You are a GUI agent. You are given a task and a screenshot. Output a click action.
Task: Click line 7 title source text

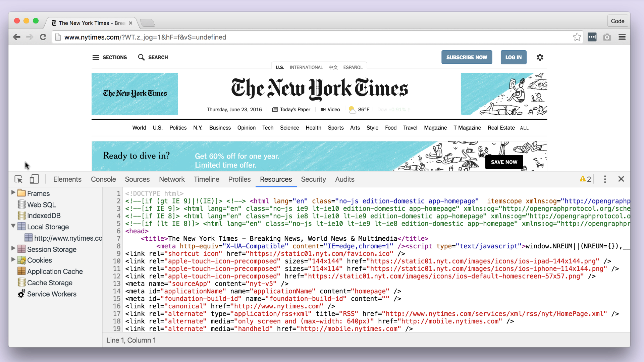(284, 239)
